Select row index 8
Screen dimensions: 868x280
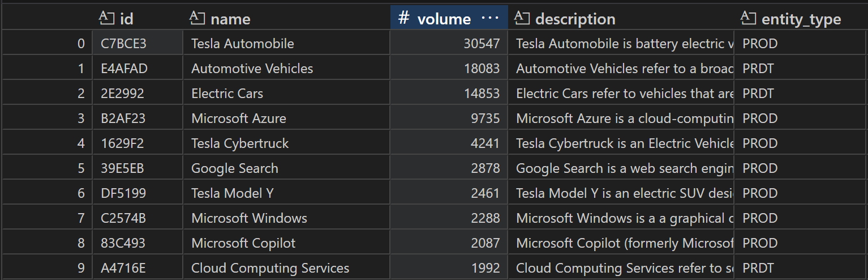(48, 243)
